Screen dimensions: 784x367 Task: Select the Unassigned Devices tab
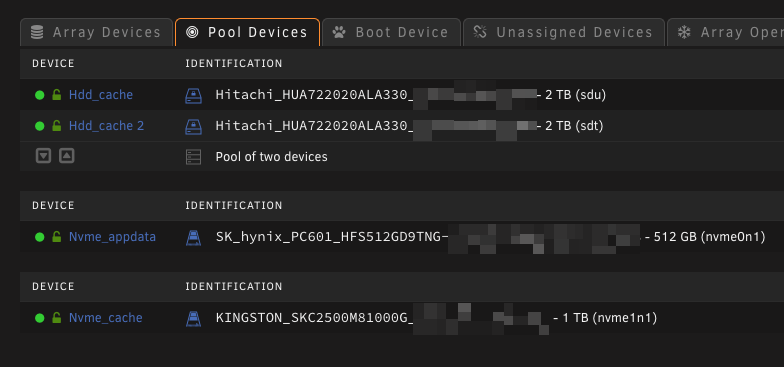[x=564, y=32]
